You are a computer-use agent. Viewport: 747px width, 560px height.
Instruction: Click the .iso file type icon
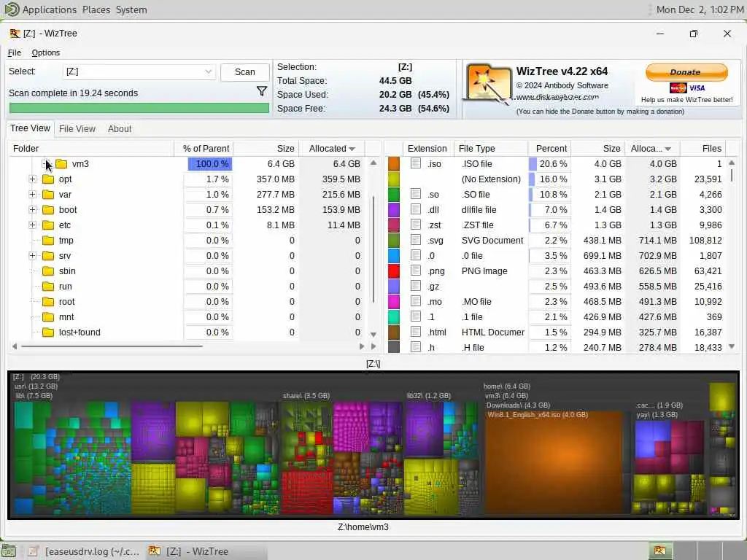pyautogui.click(x=416, y=163)
